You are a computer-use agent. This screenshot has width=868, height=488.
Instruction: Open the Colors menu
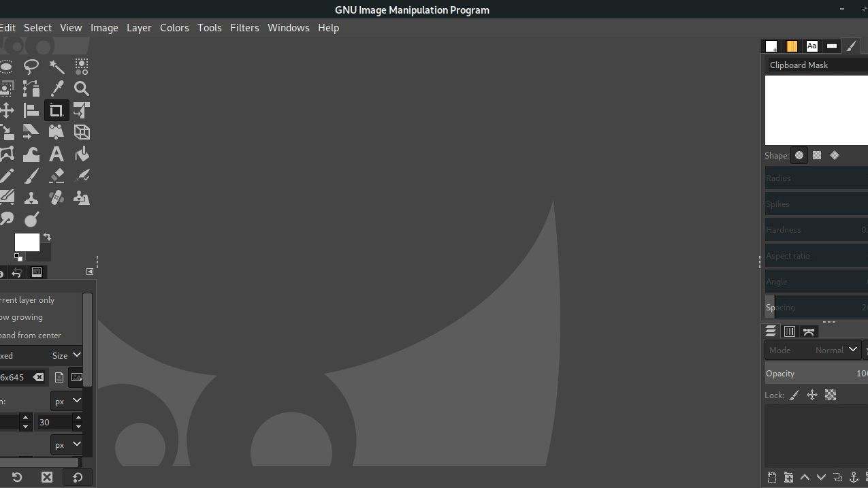[x=174, y=28]
